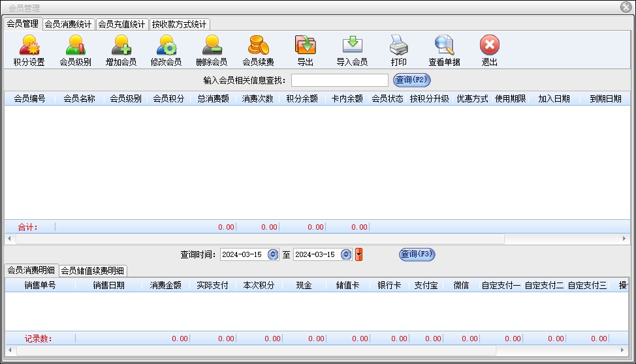The height and width of the screenshot is (364, 636).
Task: Click the 删除会员 delete member icon
Action: (212, 50)
